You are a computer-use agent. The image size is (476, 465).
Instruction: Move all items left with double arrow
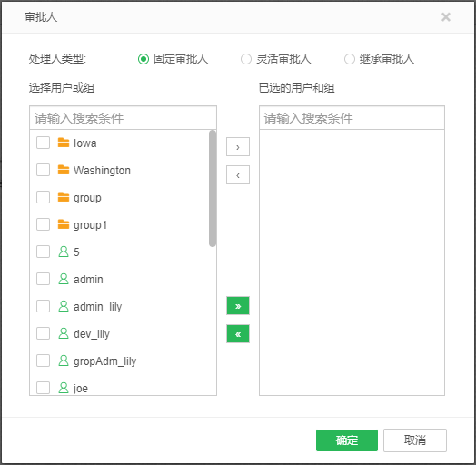pyautogui.click(x=238, y=334)
